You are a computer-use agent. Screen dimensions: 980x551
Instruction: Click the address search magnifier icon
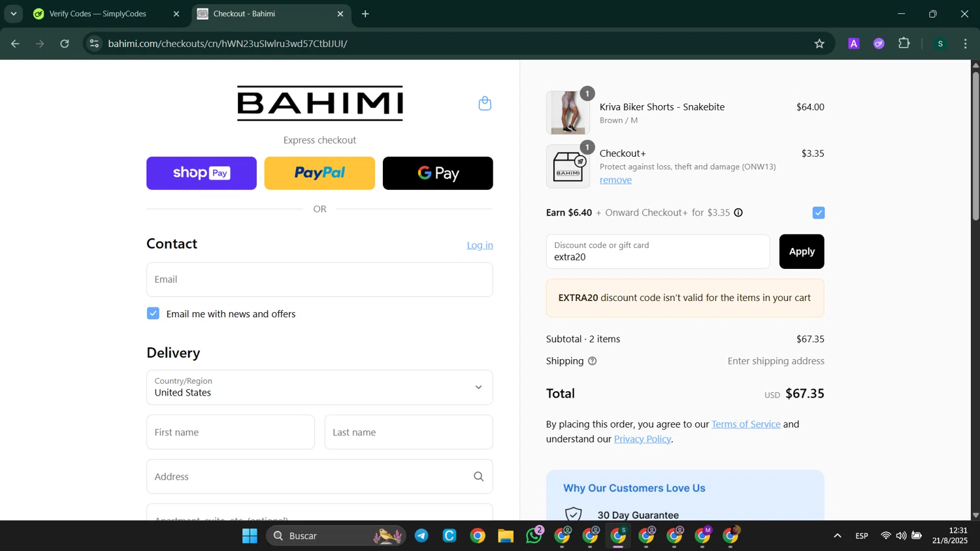click(x=479, y=477)
